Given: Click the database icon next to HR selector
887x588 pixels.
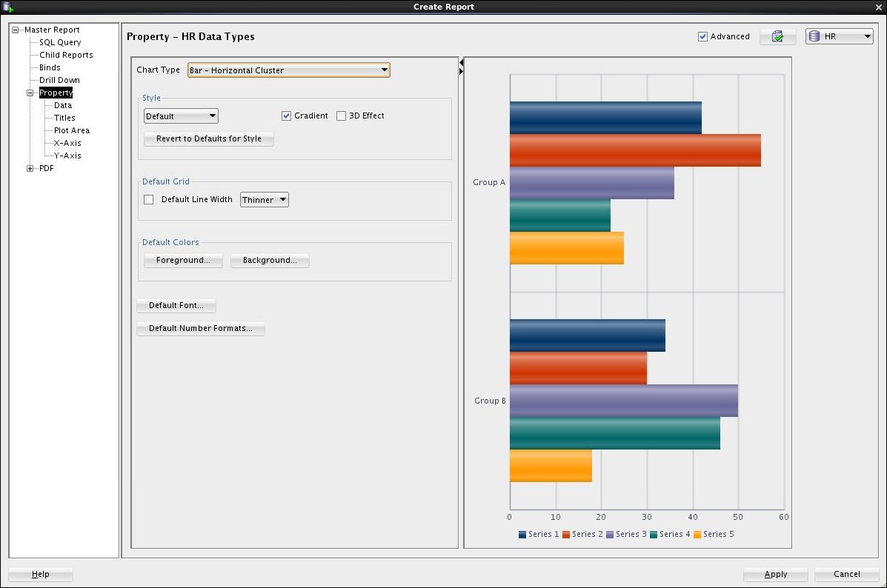Looking at the screenshot, I should click(815, 36).
